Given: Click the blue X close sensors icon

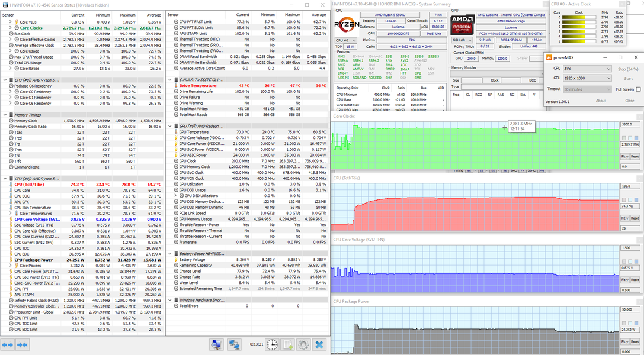Looking at the screenshot, I should click(x=319, y=345).
